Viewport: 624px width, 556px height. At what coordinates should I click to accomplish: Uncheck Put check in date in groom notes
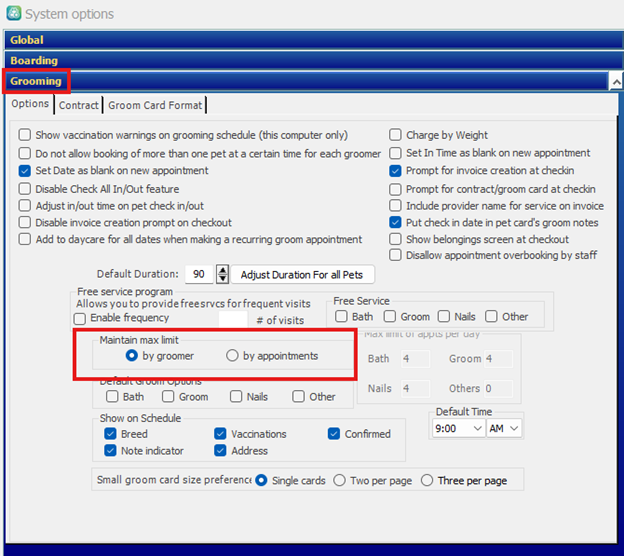(395, 222)
